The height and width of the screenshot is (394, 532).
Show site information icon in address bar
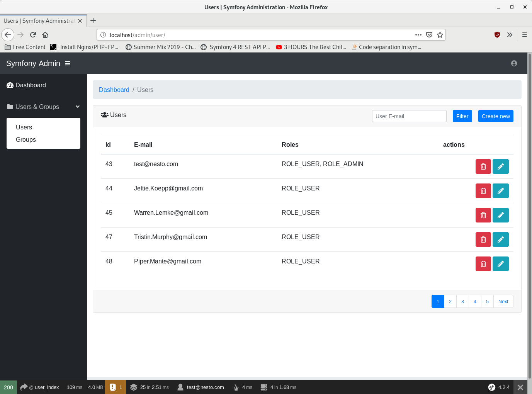point(103,35)
